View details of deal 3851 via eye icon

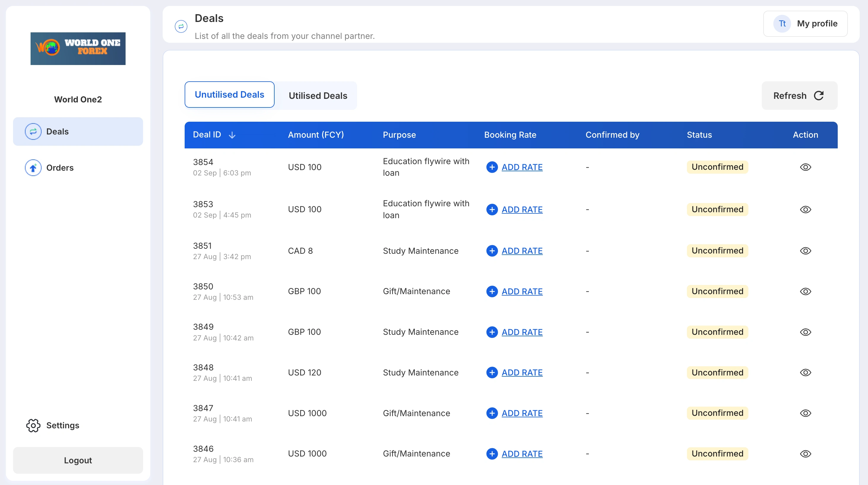click(805, 251)
